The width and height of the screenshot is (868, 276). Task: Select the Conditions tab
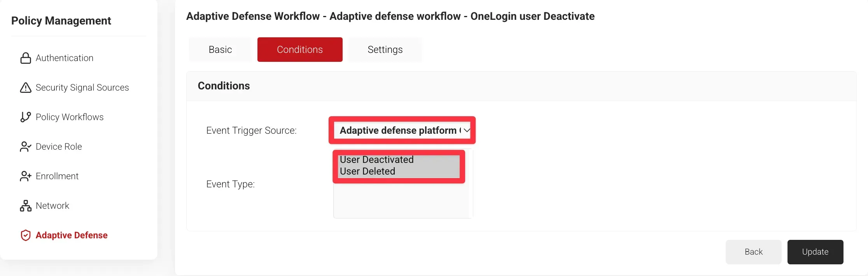click(x=299, y=49)
